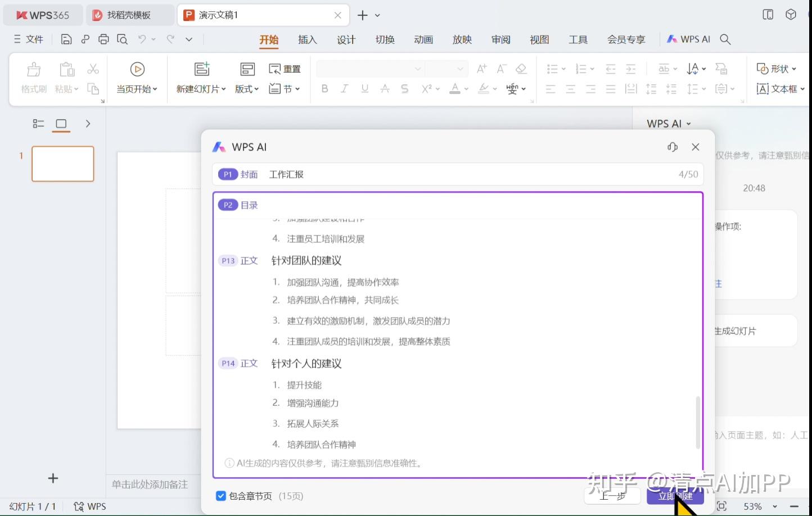
Task: Select the 格式刷 (Format Painter) tool
Action: coord(33,77)
